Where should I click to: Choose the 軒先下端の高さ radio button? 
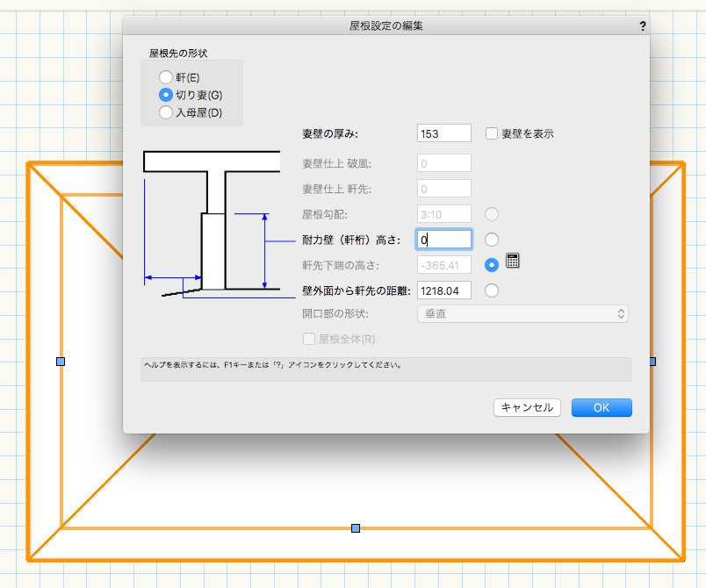(492, 265)
